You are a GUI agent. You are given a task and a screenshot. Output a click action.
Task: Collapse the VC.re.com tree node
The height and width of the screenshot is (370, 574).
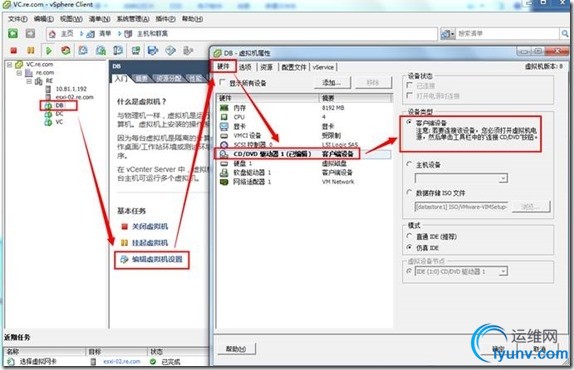click(x=10, y=64)
